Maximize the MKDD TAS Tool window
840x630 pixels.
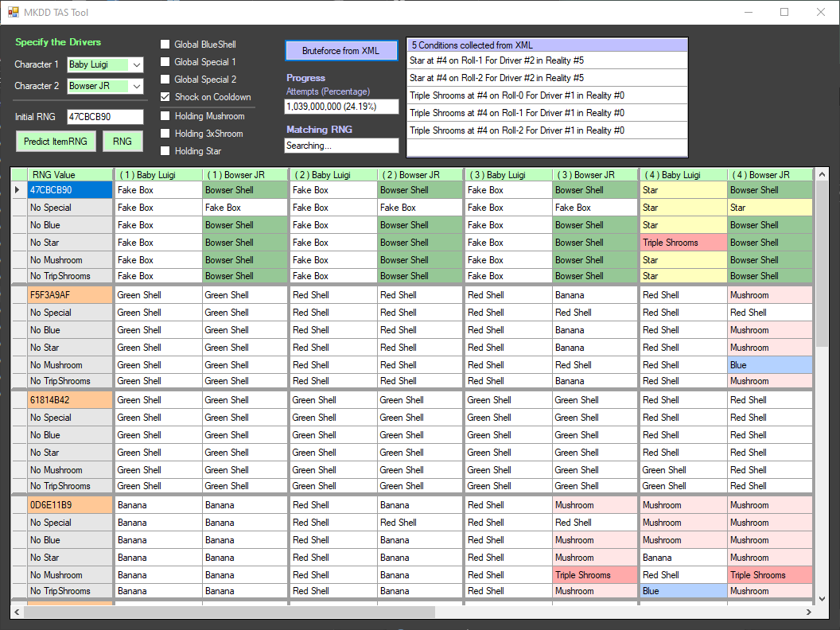point(784,12)
